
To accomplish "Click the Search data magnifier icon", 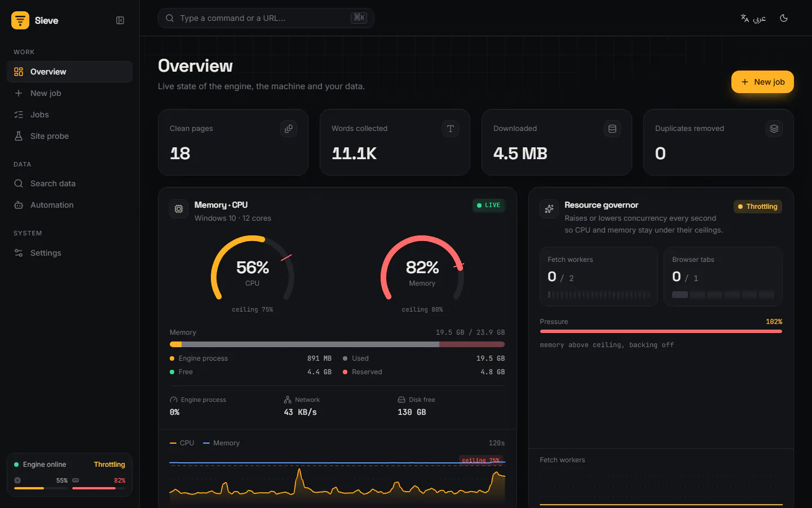I will pyautogui.click(x=19, y=183).
